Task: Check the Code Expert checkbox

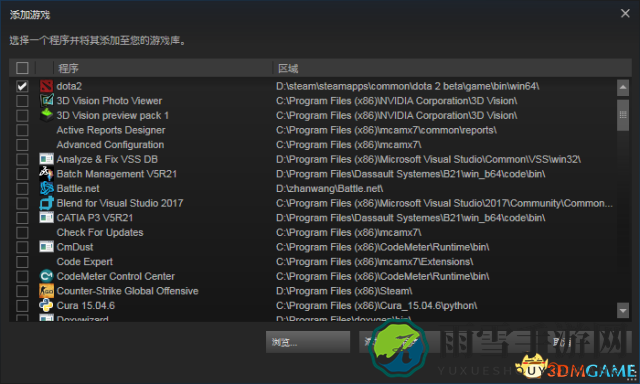Action: tap(22, 262)
